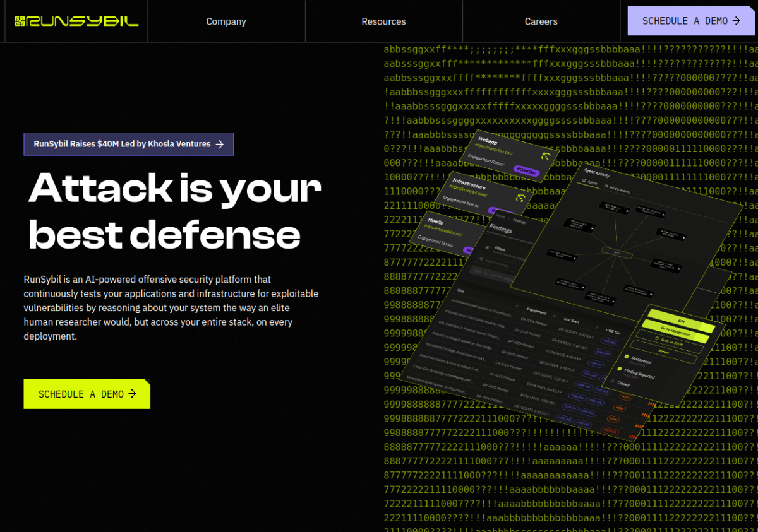Click the purple Schedule a Demo header button
Screen dimensions: 758x532
pyautogui.click(x=691, y=21)
